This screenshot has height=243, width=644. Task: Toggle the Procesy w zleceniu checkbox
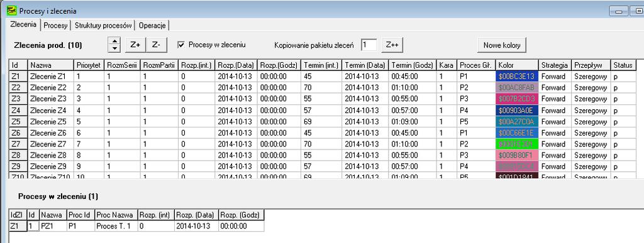(x=181, y=45)
